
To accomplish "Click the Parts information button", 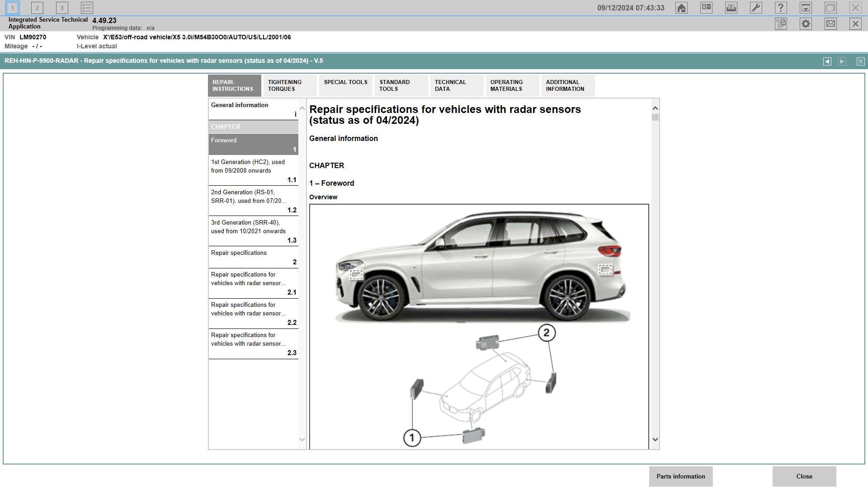I will click(x=680, y=476).
